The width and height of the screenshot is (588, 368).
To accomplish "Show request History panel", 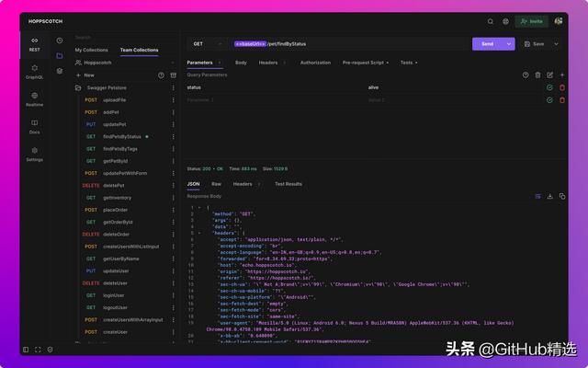I will (60, 40).
